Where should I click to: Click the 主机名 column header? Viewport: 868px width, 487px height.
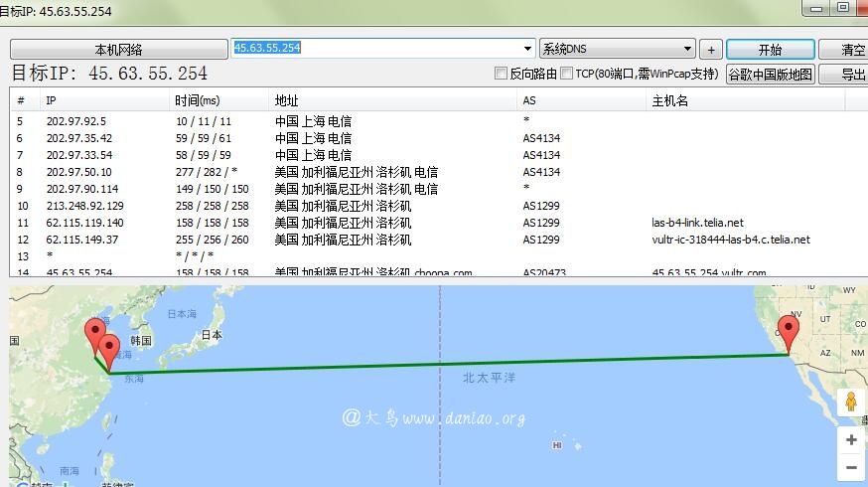click(x=745, y=100)
